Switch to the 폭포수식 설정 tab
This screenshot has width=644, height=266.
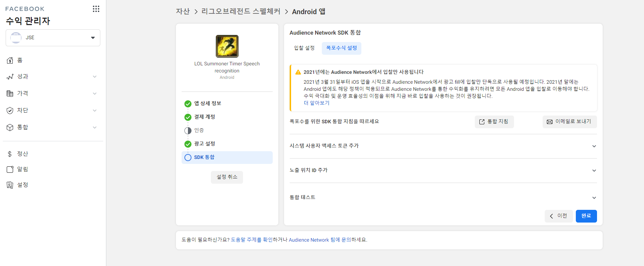tap(341, 48)
